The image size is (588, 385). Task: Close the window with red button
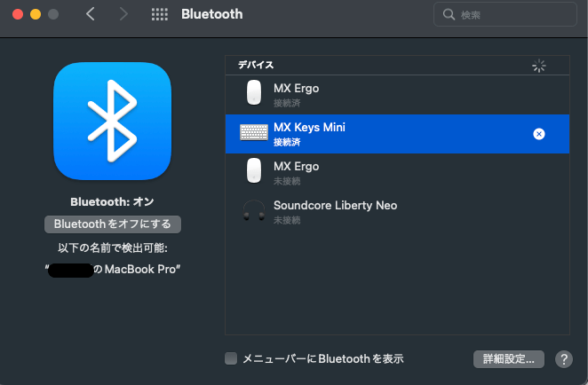tap(18, 14)
